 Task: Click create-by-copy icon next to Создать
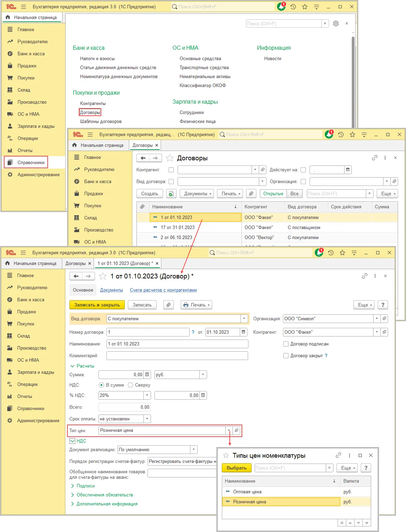click(x=171, y=193)
